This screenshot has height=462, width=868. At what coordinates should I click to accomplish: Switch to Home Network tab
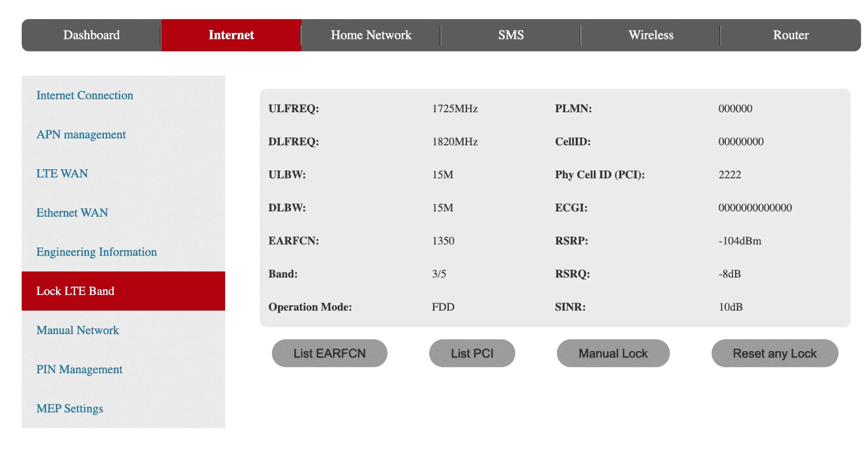(x=371, y=35)
